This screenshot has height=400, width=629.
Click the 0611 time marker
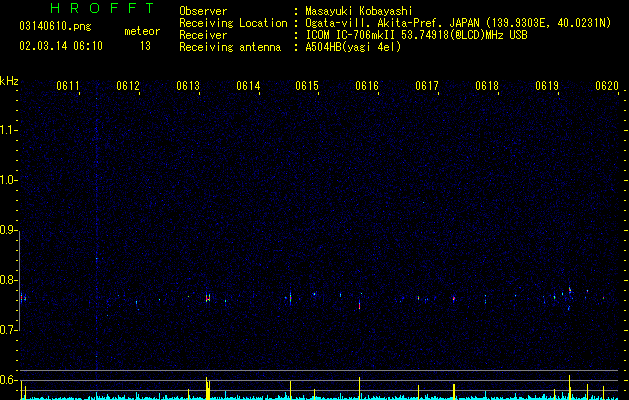point(68,85)
